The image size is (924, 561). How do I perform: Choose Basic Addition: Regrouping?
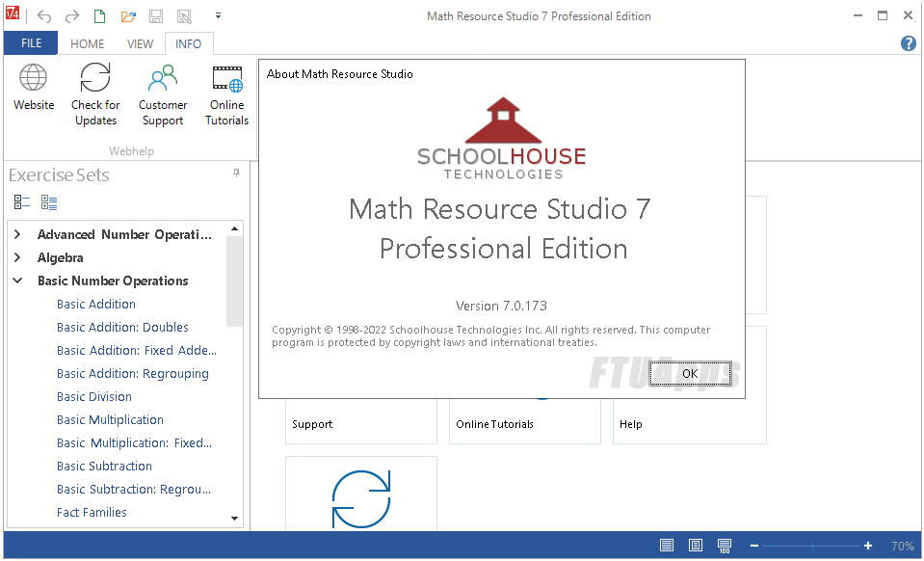[133, 374]
